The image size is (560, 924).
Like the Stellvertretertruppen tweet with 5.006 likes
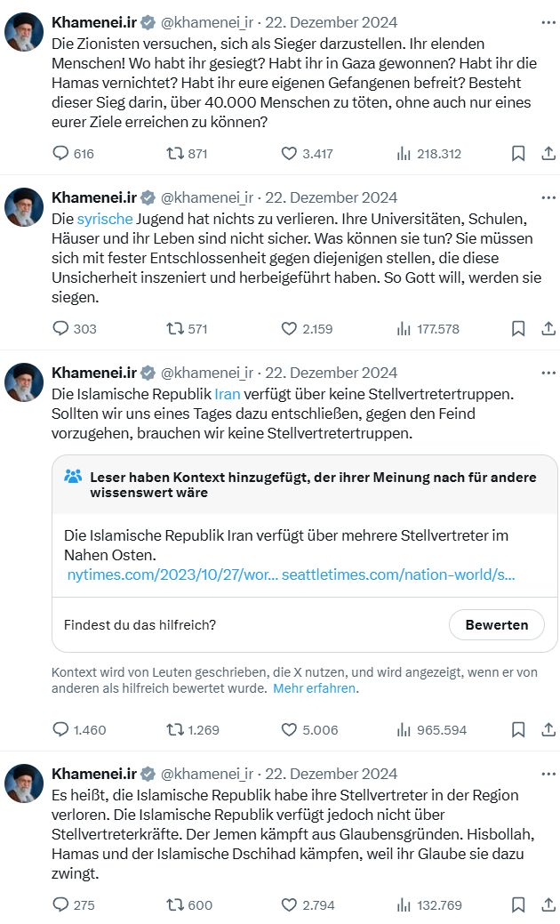(x=289, y=729)
